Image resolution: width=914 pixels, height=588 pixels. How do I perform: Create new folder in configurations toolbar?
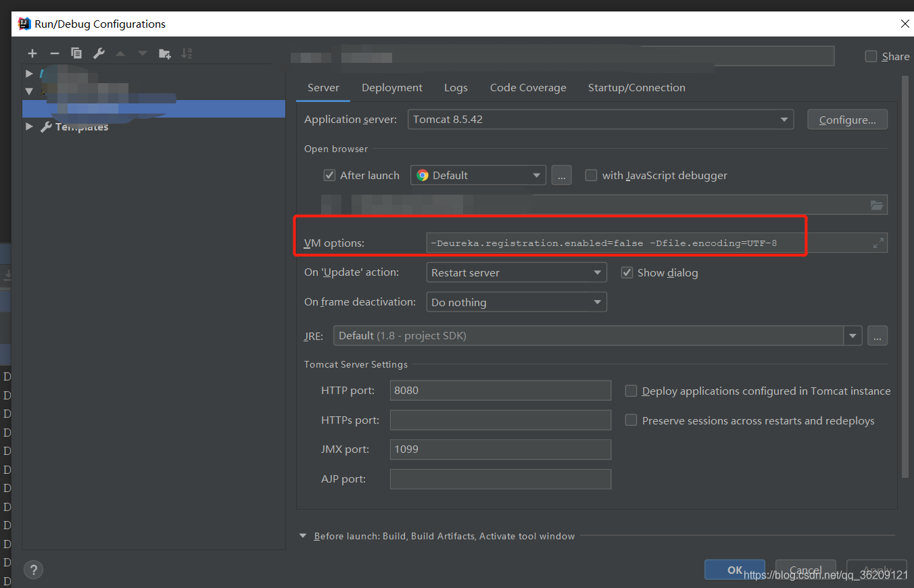click(164, 53)
